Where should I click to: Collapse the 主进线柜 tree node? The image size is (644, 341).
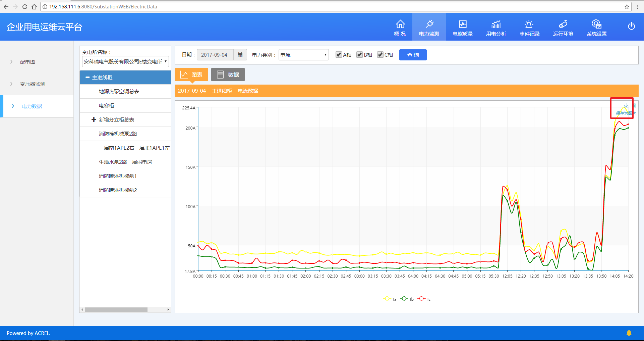coord(87,77)
